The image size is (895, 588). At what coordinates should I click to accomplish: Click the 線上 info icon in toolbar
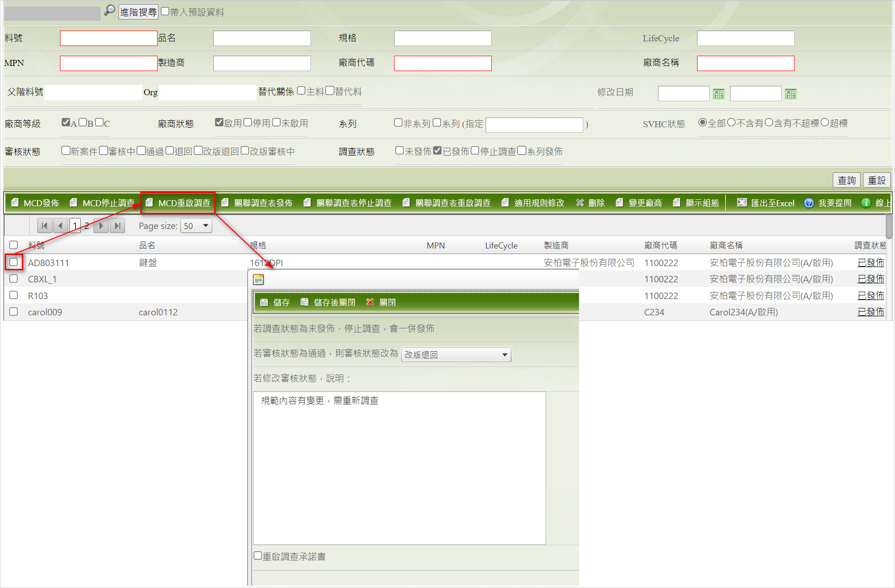(x=866, y=203)
